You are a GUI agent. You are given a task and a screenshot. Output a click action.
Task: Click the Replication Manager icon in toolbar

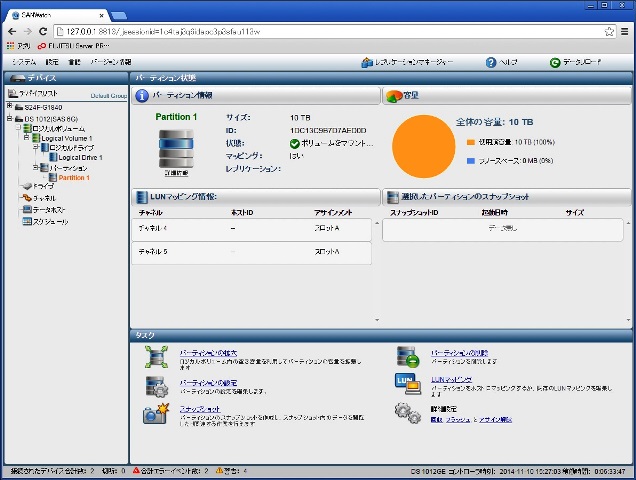(x=367, y=62)
